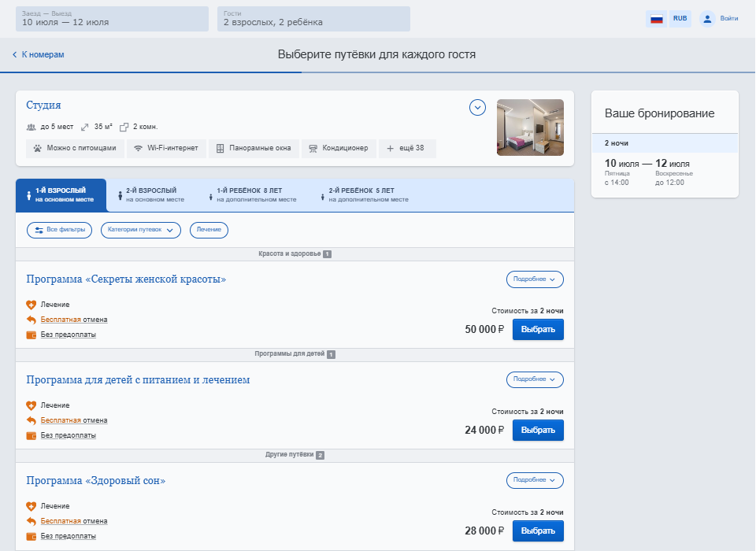This screenshot has height=551, width=756.
Task: Open Без предоплаты for Здоровый сон
Action: point(68,537)
